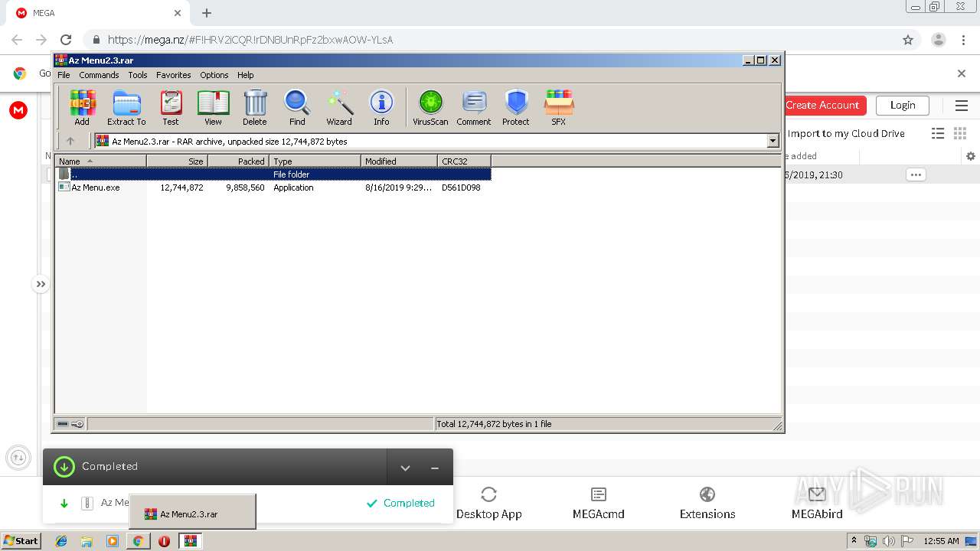Close the MEGA browser tab
Image resolution: width=980 pixels, height=551 pixels.
click(x=178, y=13)
